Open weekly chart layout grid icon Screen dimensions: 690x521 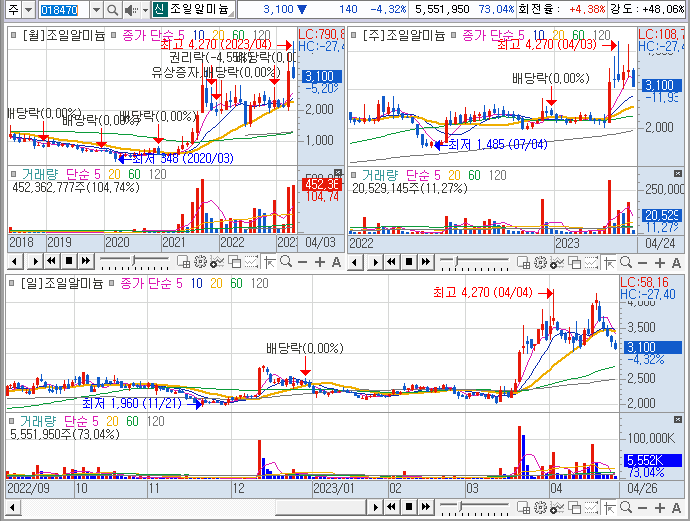523,263
